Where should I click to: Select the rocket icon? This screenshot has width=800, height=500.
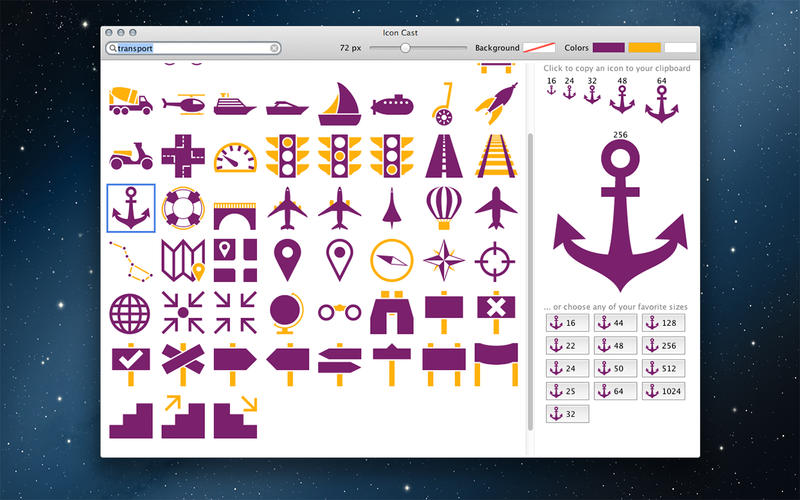click(x=496, y=104)
